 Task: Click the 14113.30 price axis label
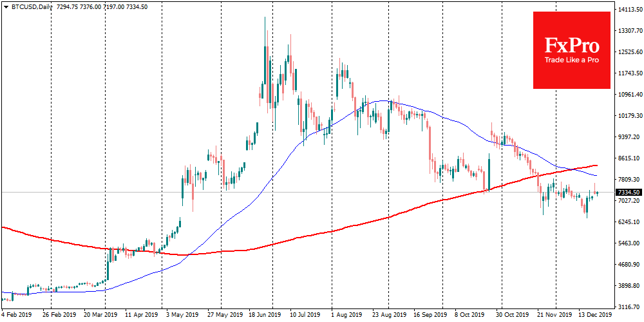coord(629,10)
